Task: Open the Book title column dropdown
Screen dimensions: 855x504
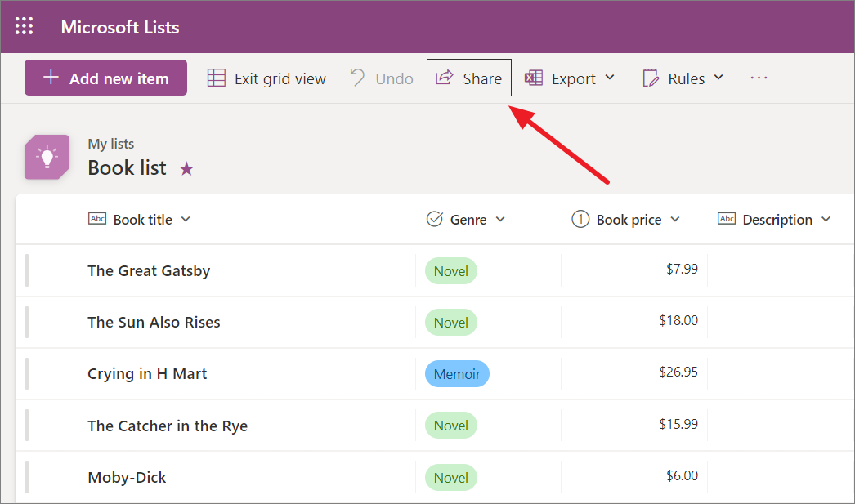Action: (186, 219)
